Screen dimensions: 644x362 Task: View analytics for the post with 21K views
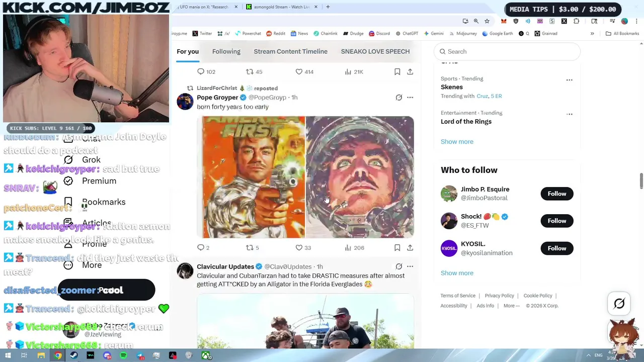tap(354, 72)
